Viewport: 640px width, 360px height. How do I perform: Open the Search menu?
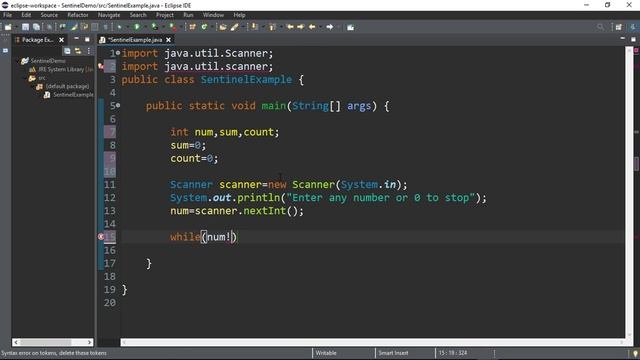138,15
